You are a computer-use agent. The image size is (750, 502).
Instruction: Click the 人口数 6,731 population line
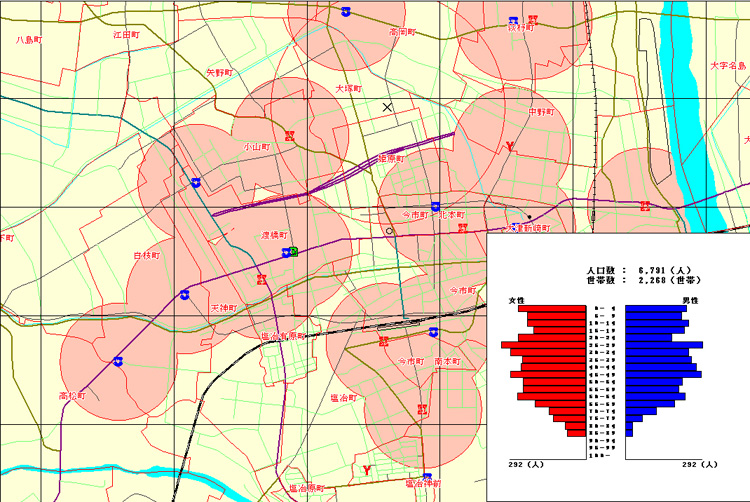[x=639, y=270]
